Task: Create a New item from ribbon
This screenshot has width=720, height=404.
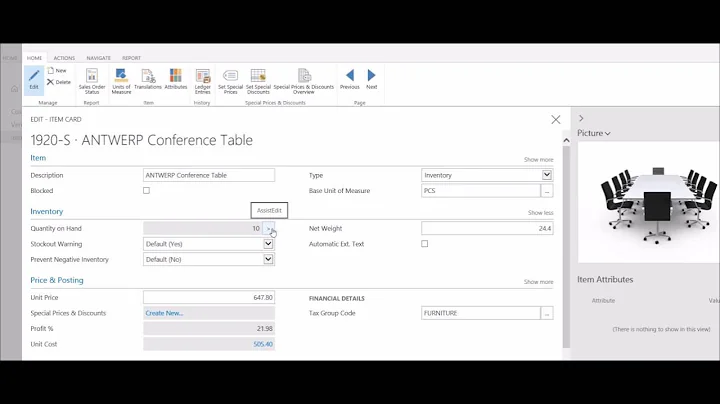Action: tap(57, 71)
